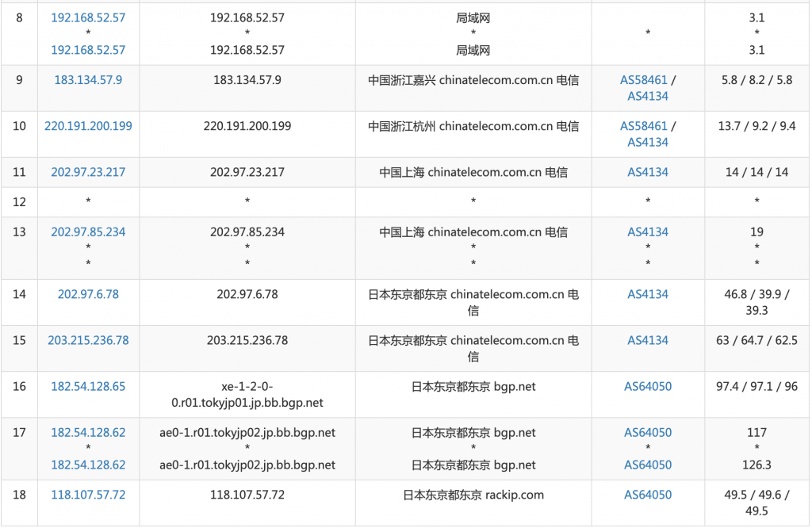This screenshot has width=812, height=528.
Task: Click the 183.134.57.9 IP address link
Action: (87, 79)
